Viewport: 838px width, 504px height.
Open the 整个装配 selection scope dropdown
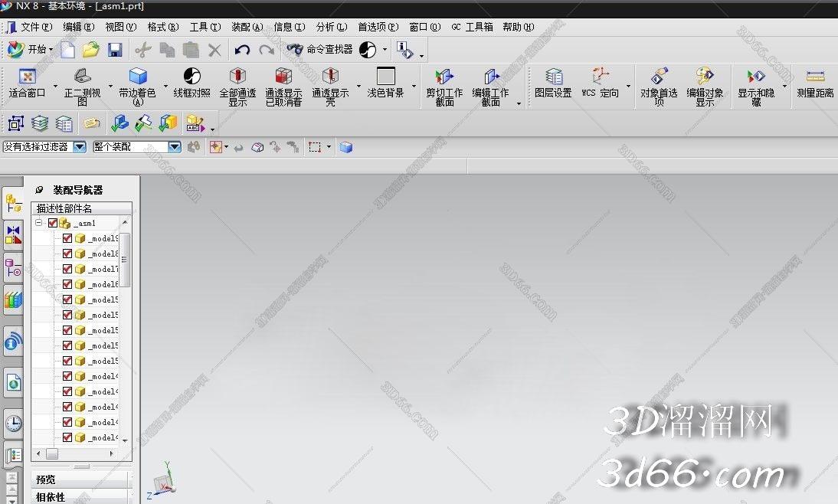pyautogui.click(x=173, y=146)
